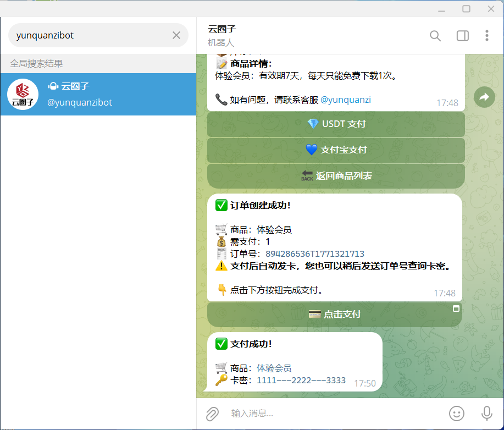The width and height of the screenshot is (504, 430).
Task: Click the forward arrow beside the message
Action: point(484,97)
